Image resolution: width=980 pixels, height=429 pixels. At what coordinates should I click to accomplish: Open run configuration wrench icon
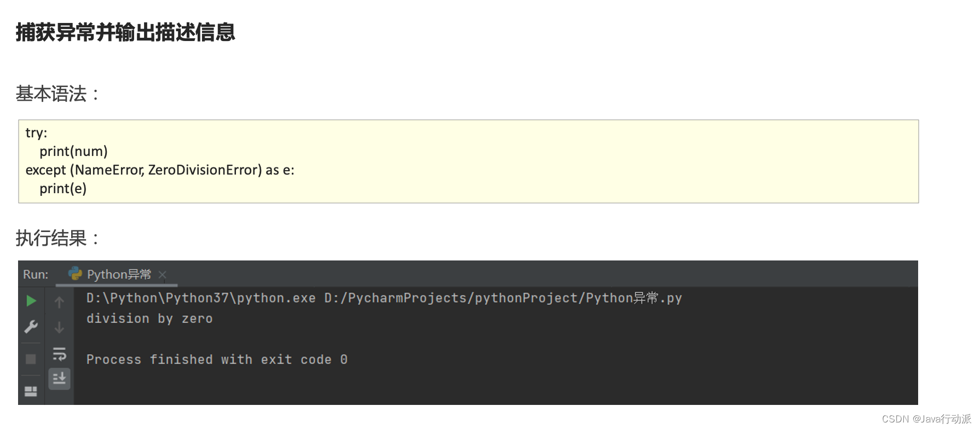click(x=31, y=327)
